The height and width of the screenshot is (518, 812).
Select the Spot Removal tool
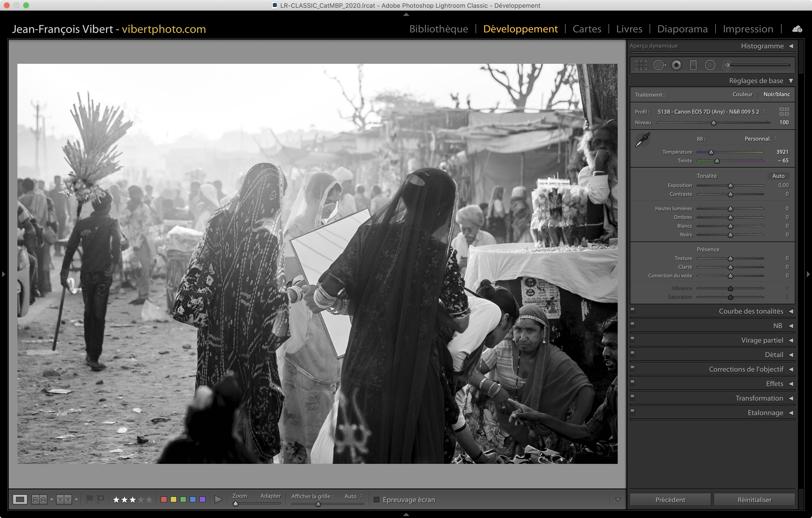(x=659, y=65)
